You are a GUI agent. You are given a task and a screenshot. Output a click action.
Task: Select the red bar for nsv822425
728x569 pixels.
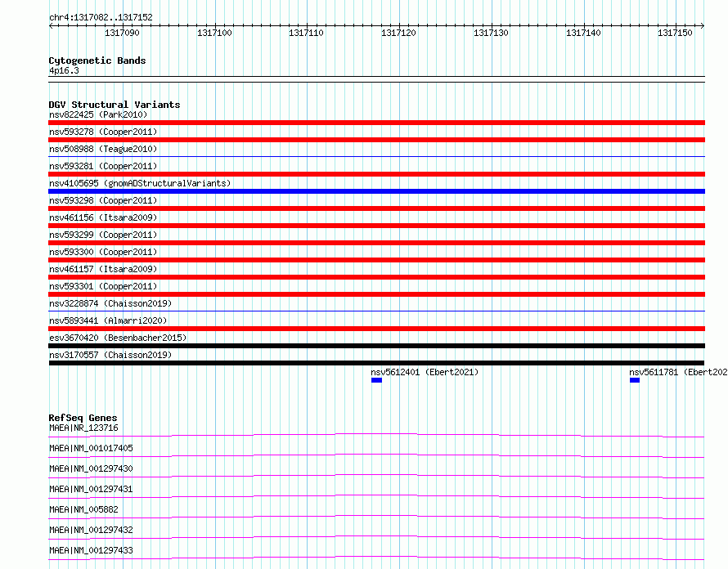376,123
